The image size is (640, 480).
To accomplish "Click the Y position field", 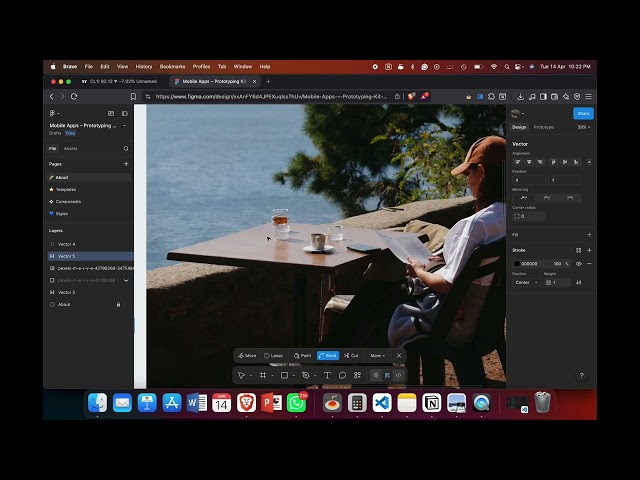I will (x=565, y=180).
